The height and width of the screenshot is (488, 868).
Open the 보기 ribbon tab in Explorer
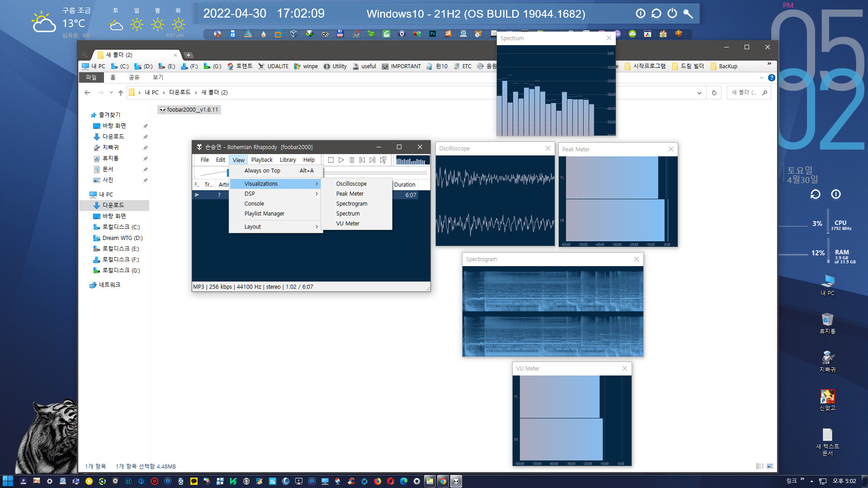(x=158, y=77)
